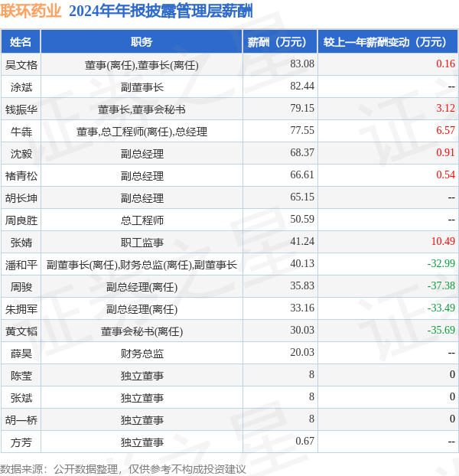This screenshot has width=459, height=476.
Task: Click the name 吴文格
Action: 21,64
